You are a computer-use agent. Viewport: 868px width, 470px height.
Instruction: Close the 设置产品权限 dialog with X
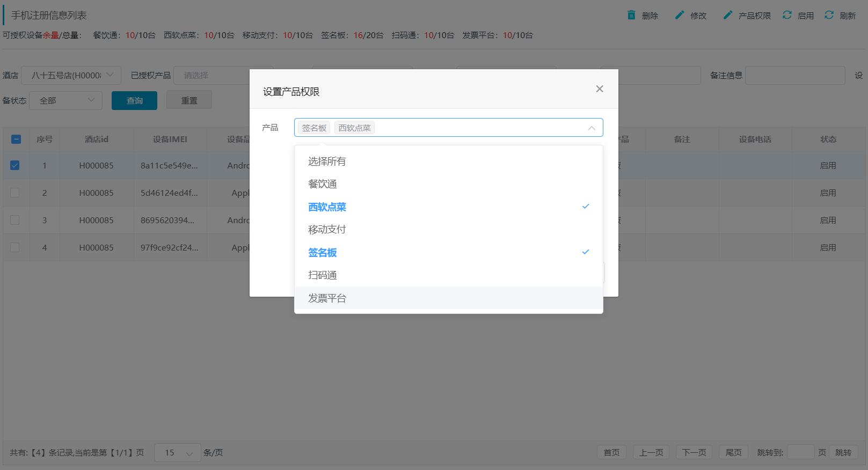coord(600,89)
